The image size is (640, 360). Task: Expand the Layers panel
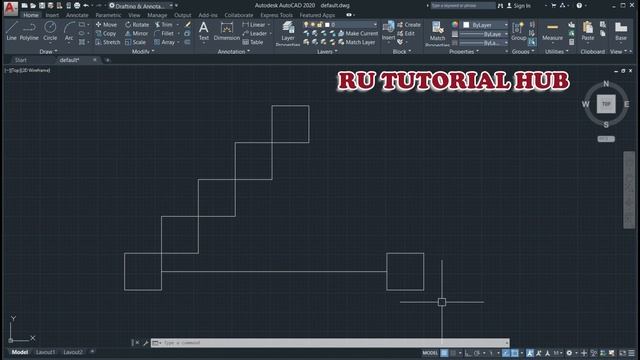tap(327, 52)
